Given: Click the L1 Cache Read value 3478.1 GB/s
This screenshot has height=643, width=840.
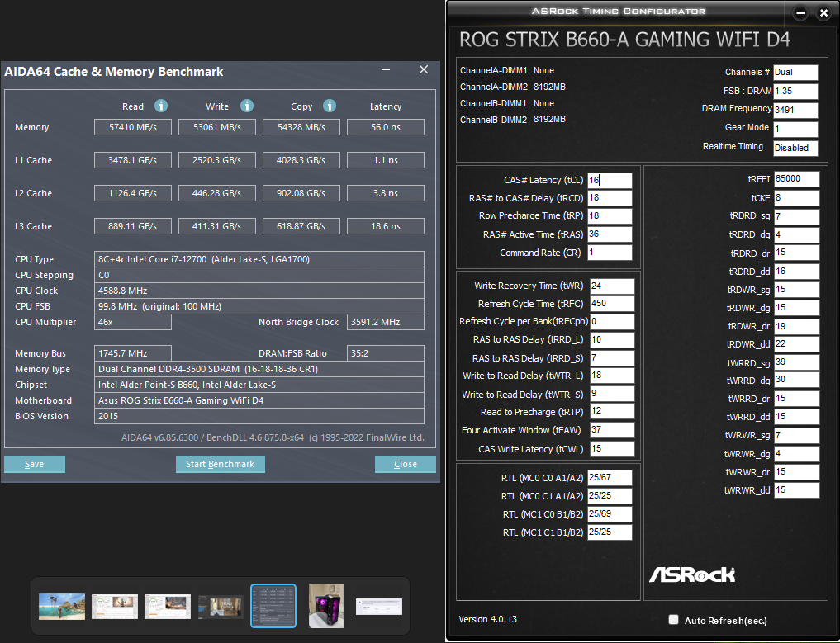Looking at the screenshot, I should (x=133, y=160).
